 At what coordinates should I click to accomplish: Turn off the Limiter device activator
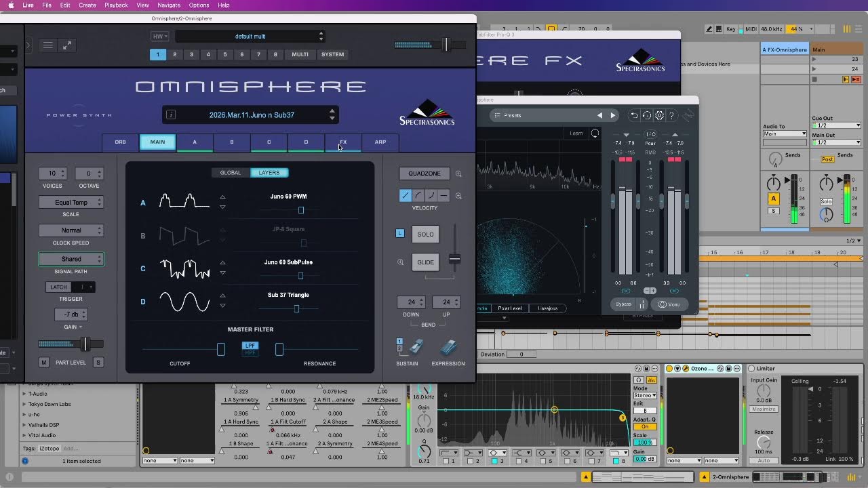751,369
